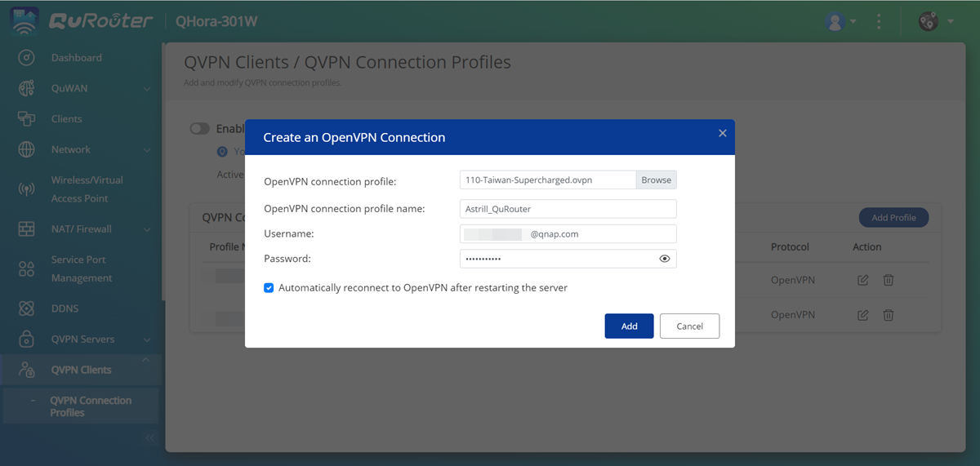Expand the NAT/Firewall menu chevron

point(147,230)
